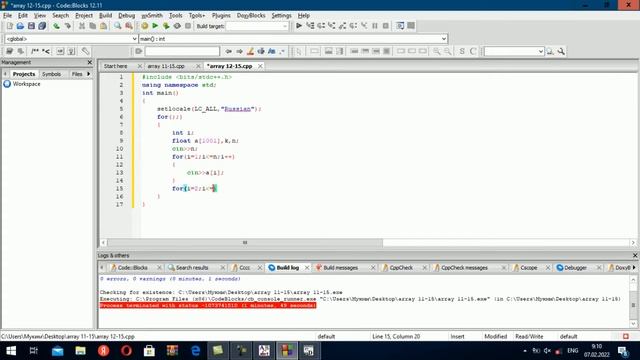Image resolution: width=640 pixels, height=360 pixels.
Task: Open the Debugger log tab
Action: [575, 267]
